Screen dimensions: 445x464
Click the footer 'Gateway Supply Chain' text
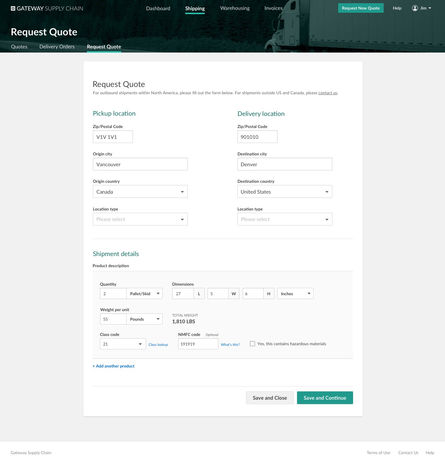pos(31,453)
